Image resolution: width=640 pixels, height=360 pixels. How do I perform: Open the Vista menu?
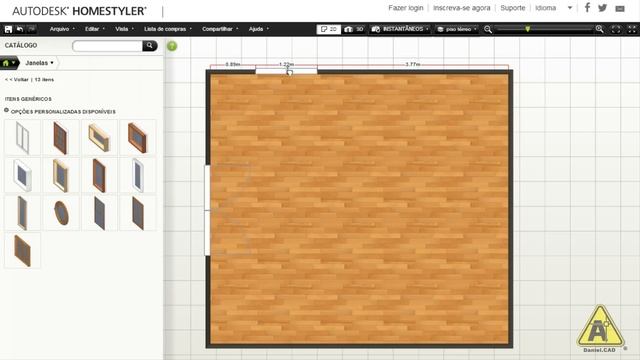click(124, 29)
